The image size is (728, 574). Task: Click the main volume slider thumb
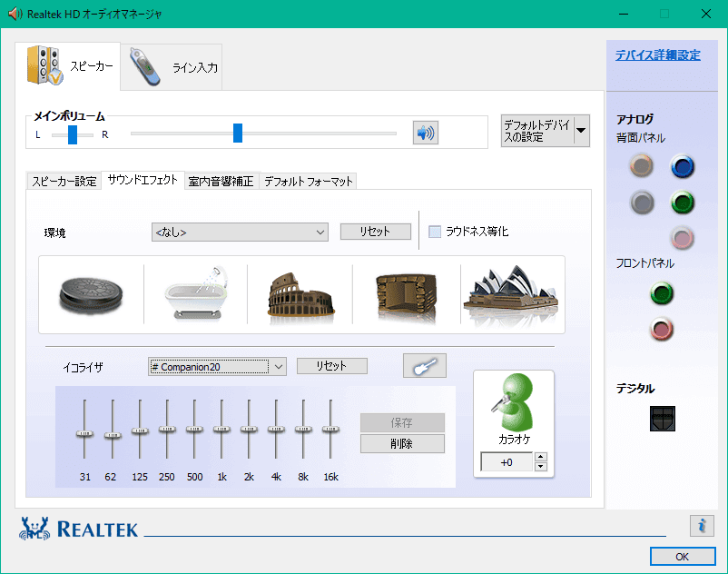point(238,134)
